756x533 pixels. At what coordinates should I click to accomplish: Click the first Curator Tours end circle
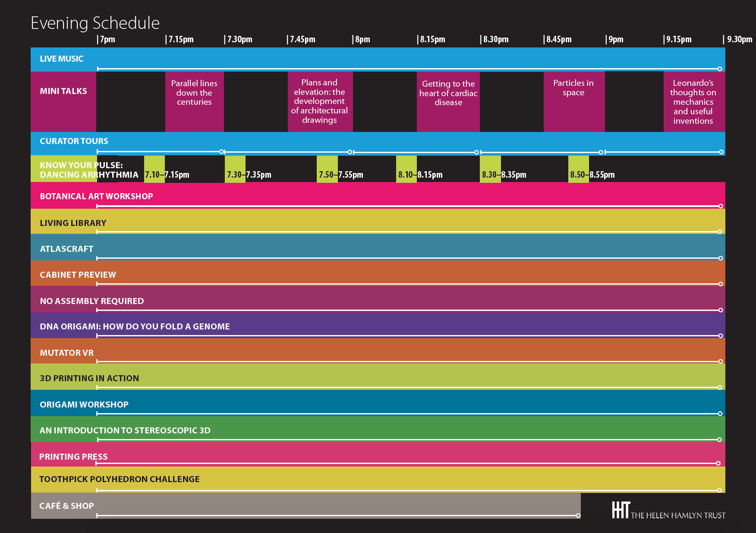(x=221, y=152)
